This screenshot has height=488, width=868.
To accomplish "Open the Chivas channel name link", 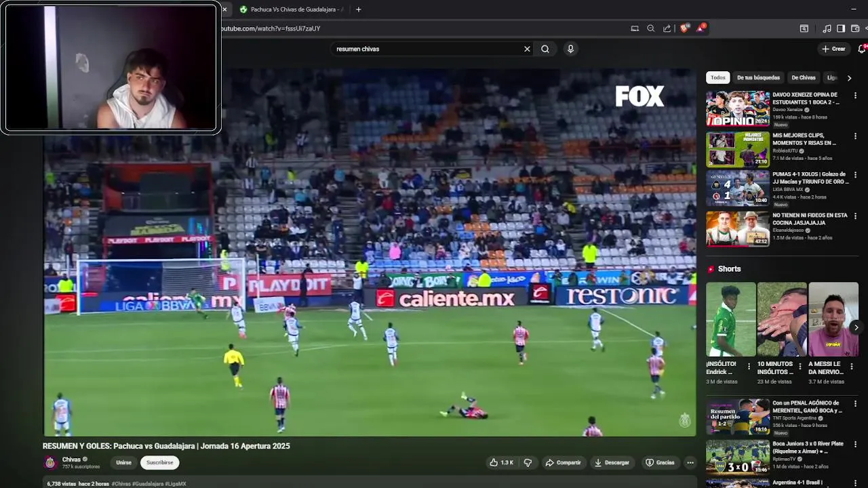I will [71, 460].
